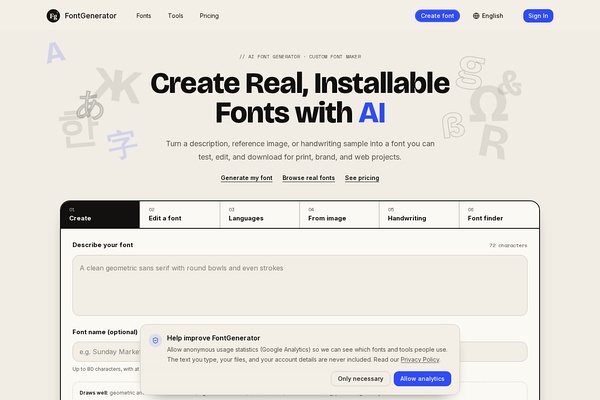The image size is (600, 400).
Task: Follow the See pricing link
Action: [x=362, y=178]
